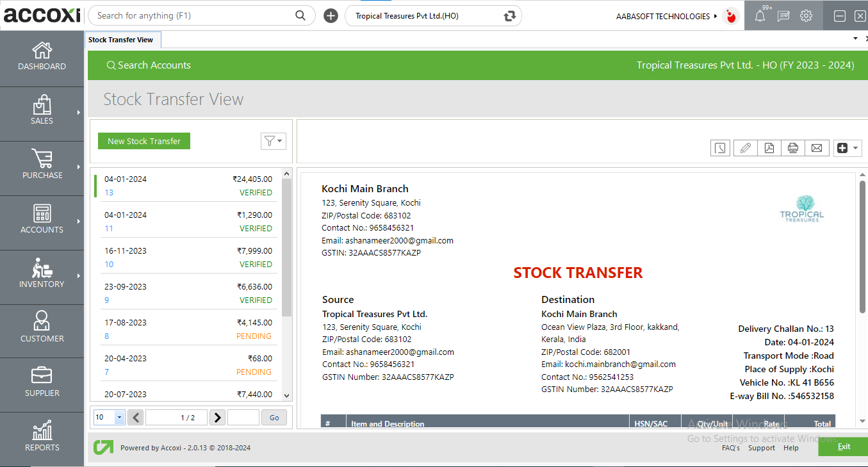
Task: Email the stock transfer via envelope icon
Action: (x=817, y=147)
